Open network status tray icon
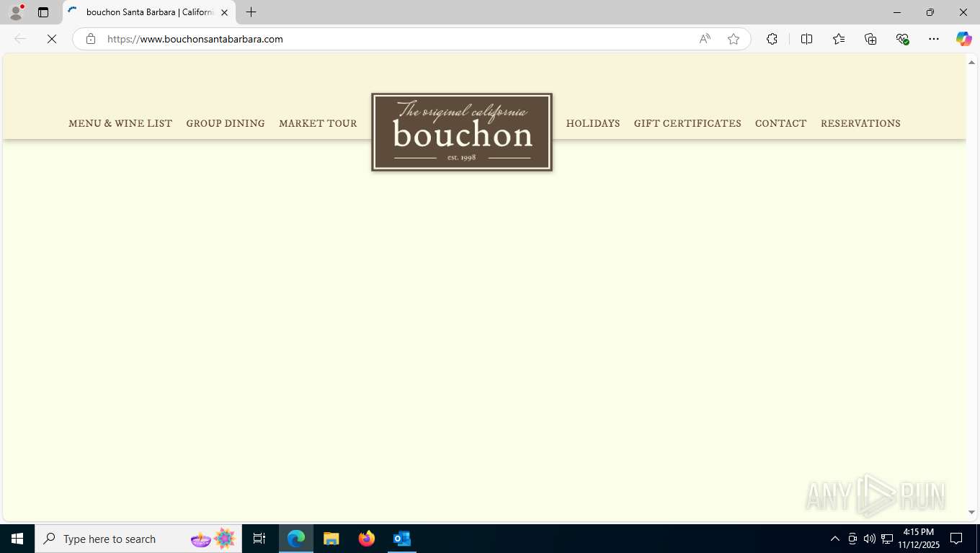Viewport: 980px width, 553px height. (887, 539)
